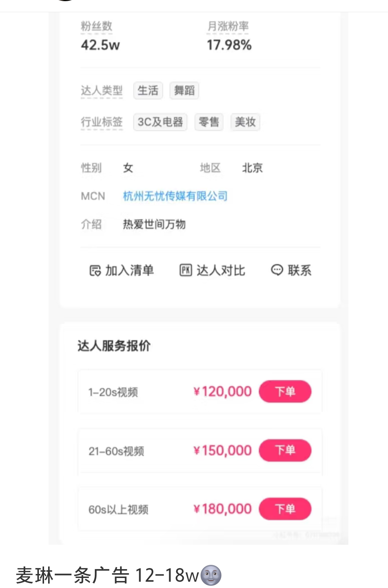Place order (下单) for 21-60s video

(285, 450)
